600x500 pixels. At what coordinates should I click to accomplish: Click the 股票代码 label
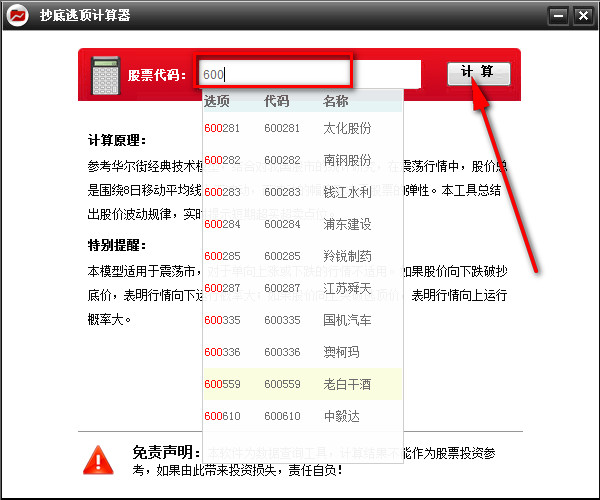point(157,75)
